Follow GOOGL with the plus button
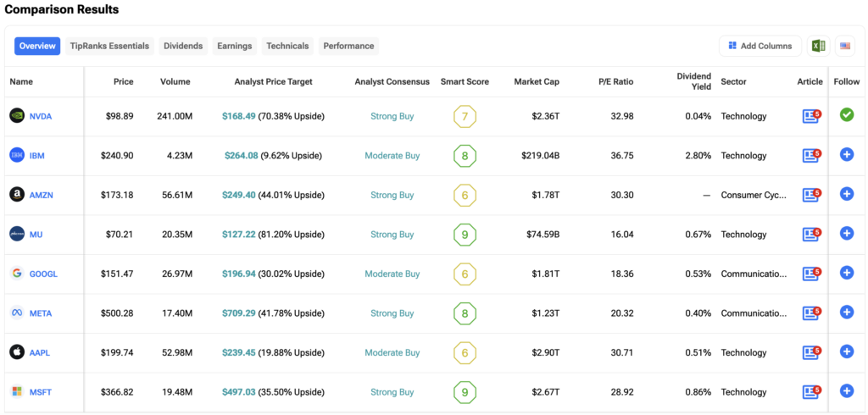The height and width of the screenshot is (415, 868). [x=846, y=274]
